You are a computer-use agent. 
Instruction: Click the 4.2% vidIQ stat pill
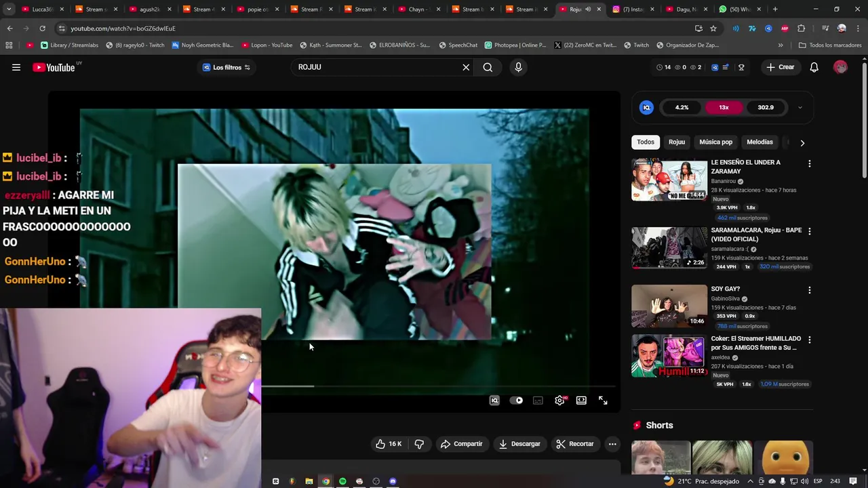tap(682, 107)
